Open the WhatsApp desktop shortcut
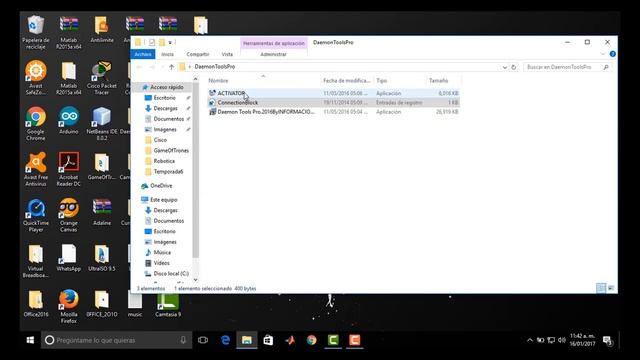Screen dimensions: 640x360 [x=69, y=258]
